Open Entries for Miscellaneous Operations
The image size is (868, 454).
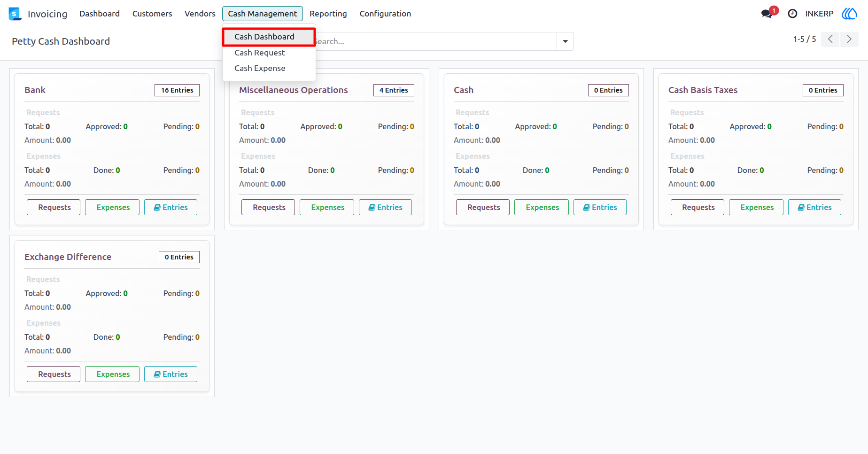[385, 207]
